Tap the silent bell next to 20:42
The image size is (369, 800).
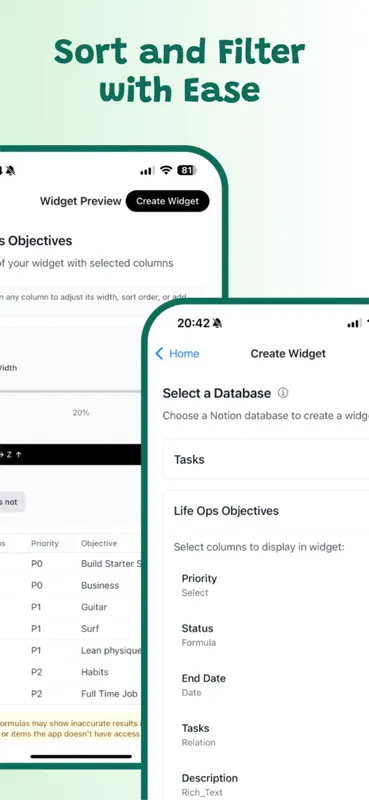point(217,323)
